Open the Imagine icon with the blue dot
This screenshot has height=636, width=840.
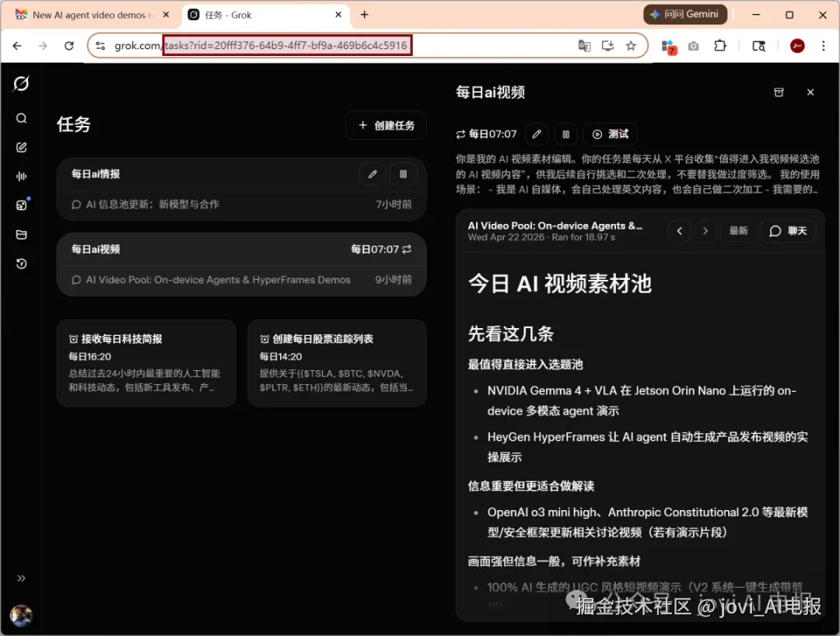tap(22, 205)
